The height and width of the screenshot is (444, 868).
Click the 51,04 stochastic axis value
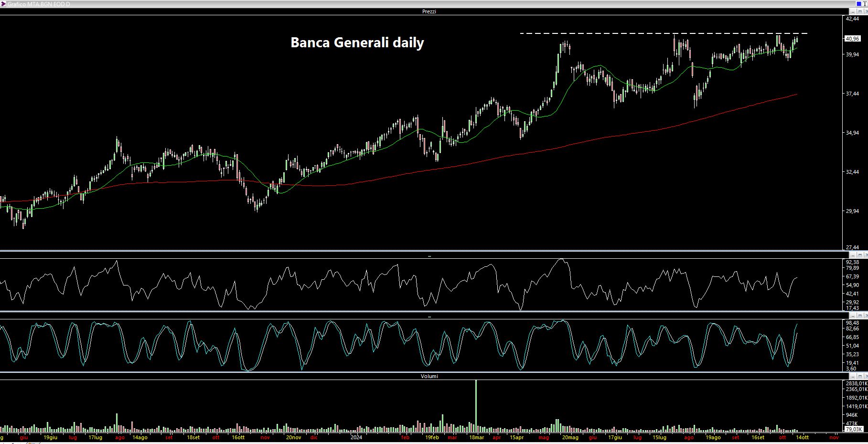(x=852, y=346)
